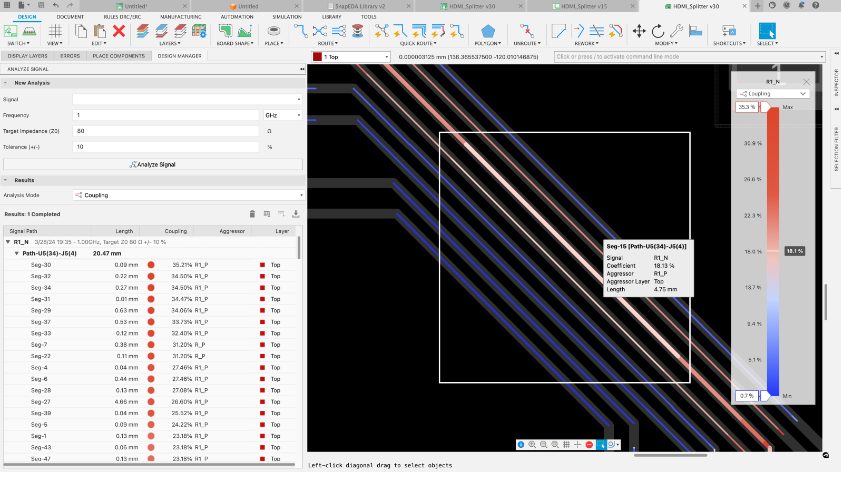Image resolution: width=841 pixels, height=477 pixels.
Task: Open the Rules DRC/ERC ribbon tab
Action: click(122, 17)
